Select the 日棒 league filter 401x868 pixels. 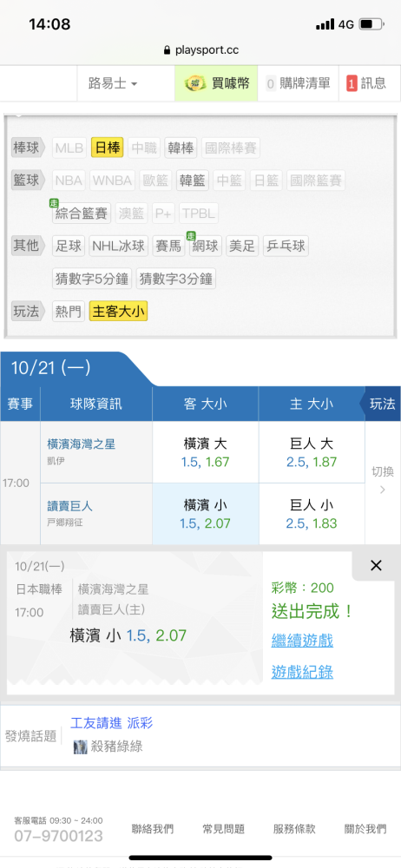coord(108,148)
